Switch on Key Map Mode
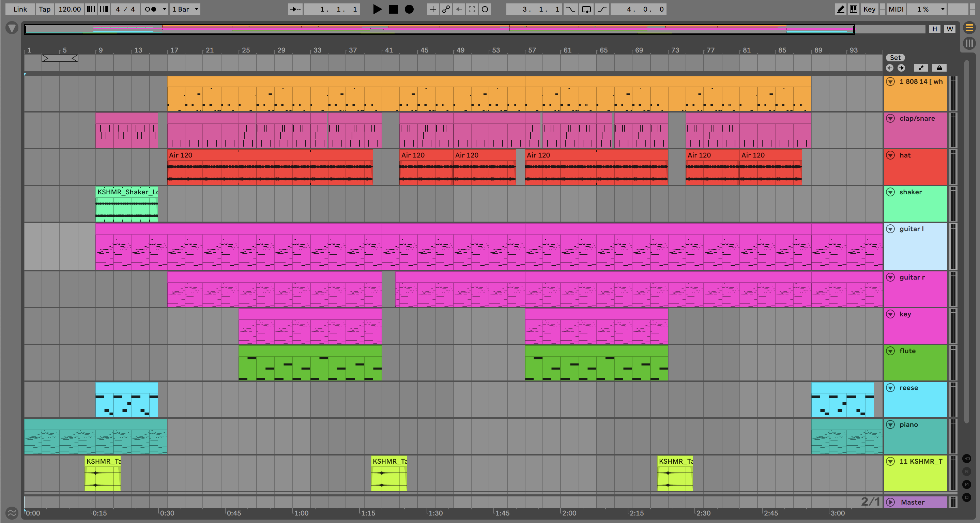The width and height of the screenshot is (980, 523). pos(869,9)
